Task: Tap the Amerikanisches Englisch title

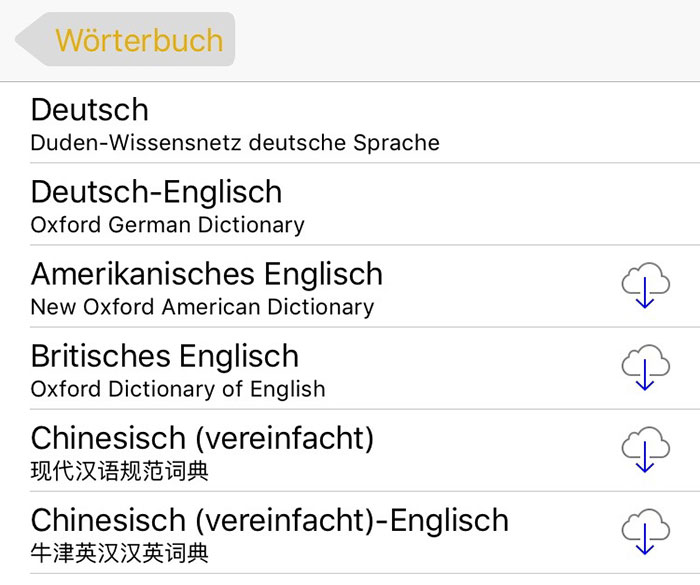Action: (x=207, y=274)
